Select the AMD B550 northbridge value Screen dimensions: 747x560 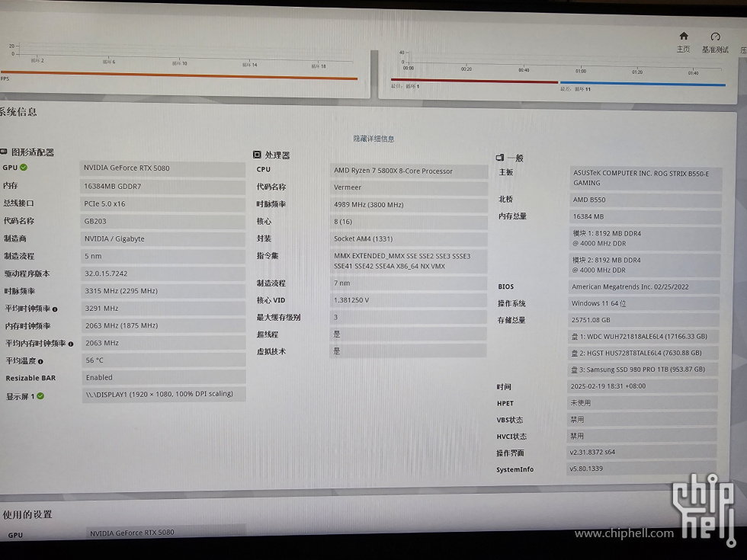click(x=646, y=200)
